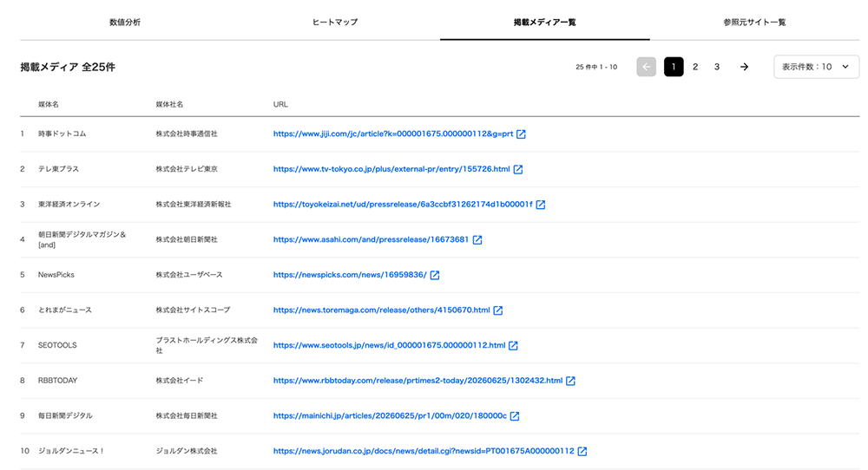Click 株式会社サイトスコープ company cell
This screenshot has height=470, width=868.
pos(193,310)
